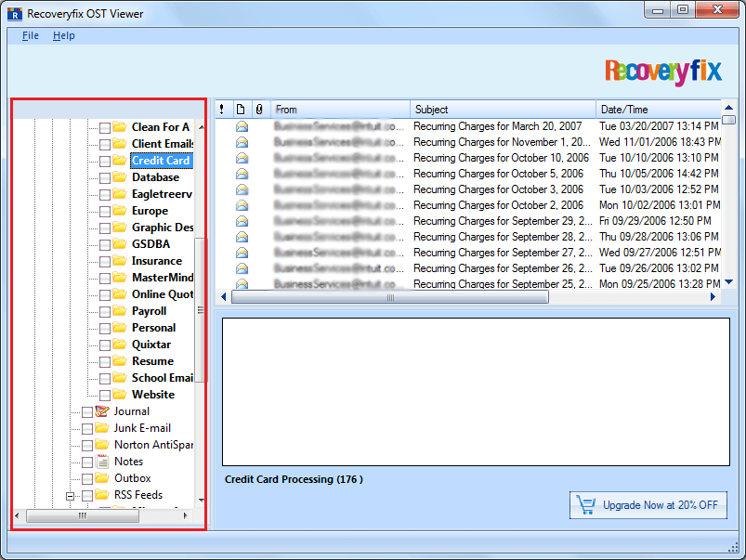Check the Credit Card folder checkbox
This screenshot has width=746, height=560.
105,161
